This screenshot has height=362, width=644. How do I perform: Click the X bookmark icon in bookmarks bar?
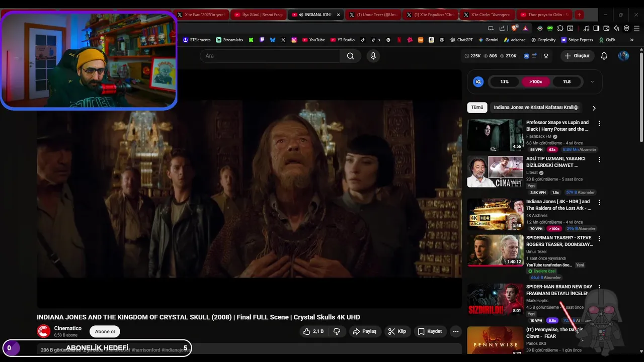click(283, 40)
